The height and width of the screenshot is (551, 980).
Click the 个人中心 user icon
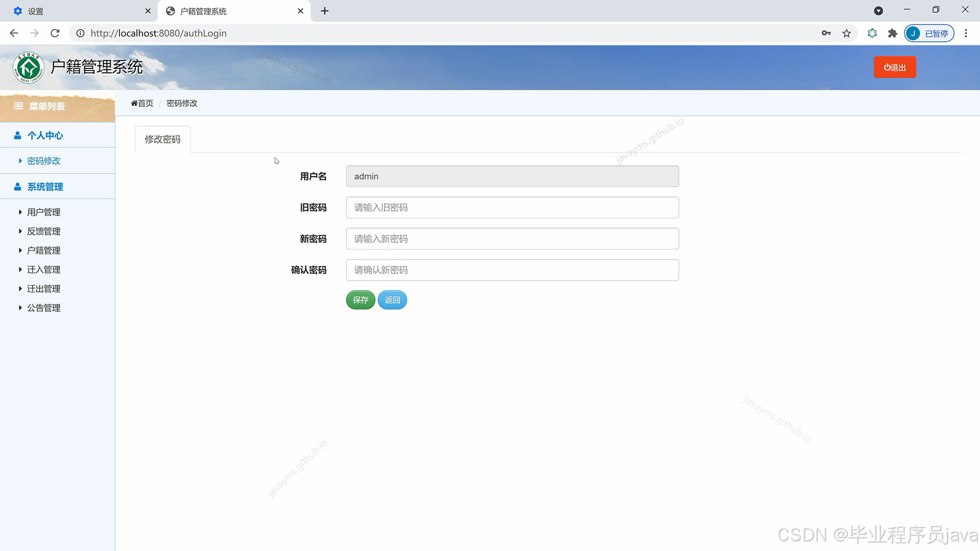(17, 135)
